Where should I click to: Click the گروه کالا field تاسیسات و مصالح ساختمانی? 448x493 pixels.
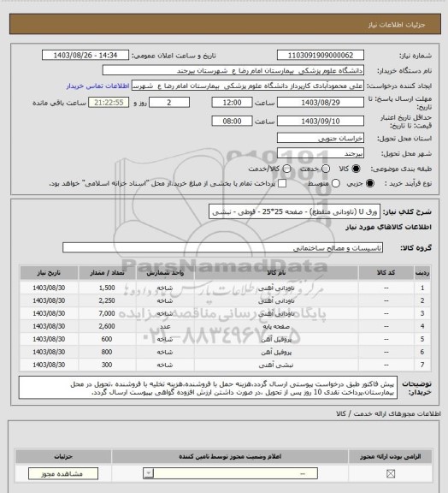click(x=222, y=248)
